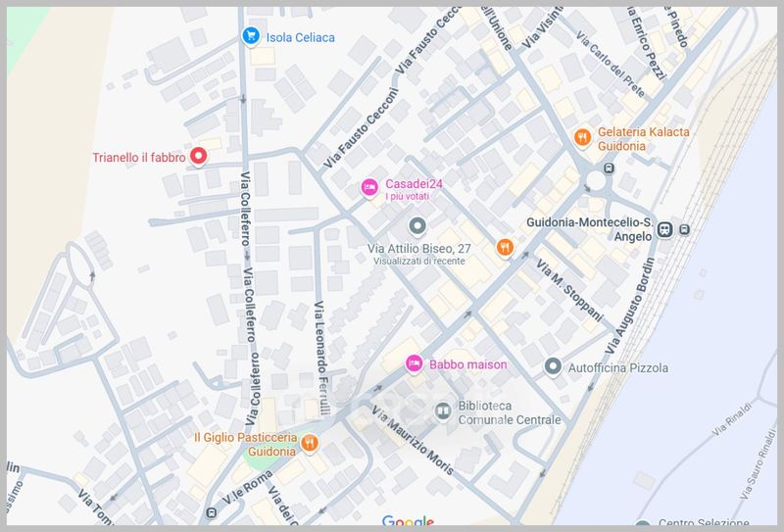This screenshot has width=784, height=532.
Task: Click the Via Enrico Pezzi street label
Action: tap(646, 43)
